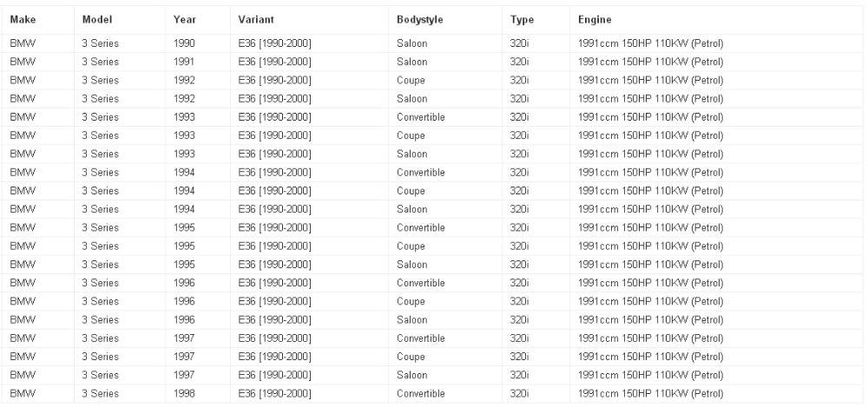Click the Model column header
Viewport: 868px width, 407px height.
[x=97, y=19]
